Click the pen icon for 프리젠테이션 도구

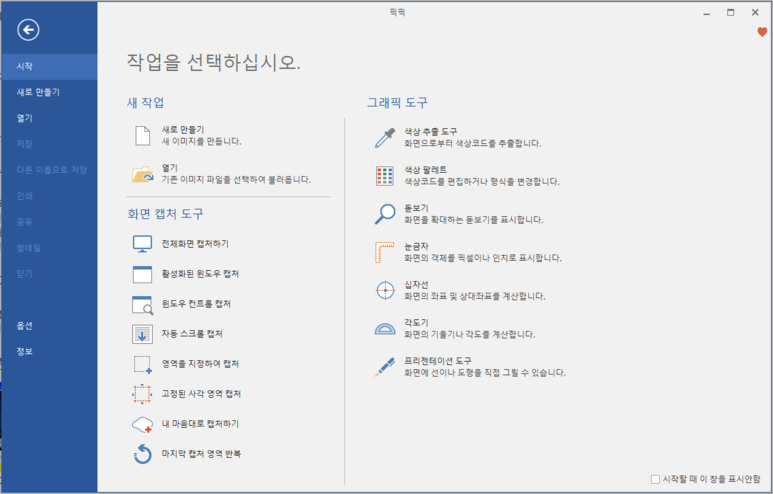click(385, 367)
